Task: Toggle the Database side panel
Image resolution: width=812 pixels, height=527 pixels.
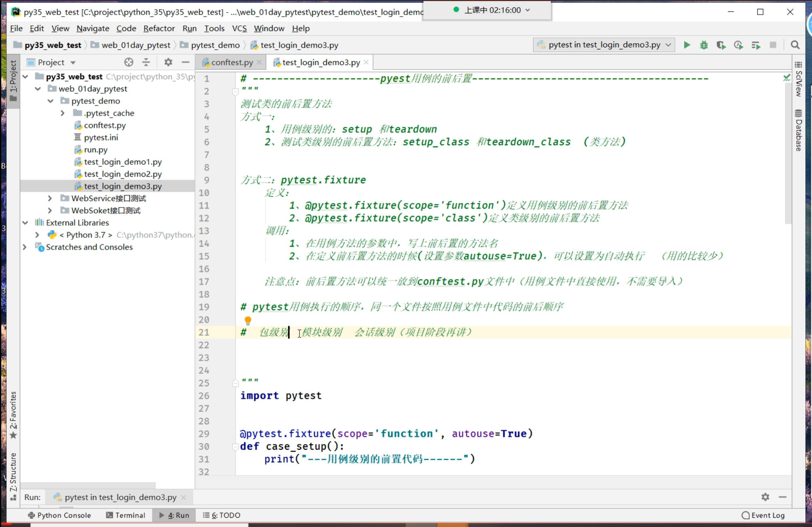Action: [798, 130]
